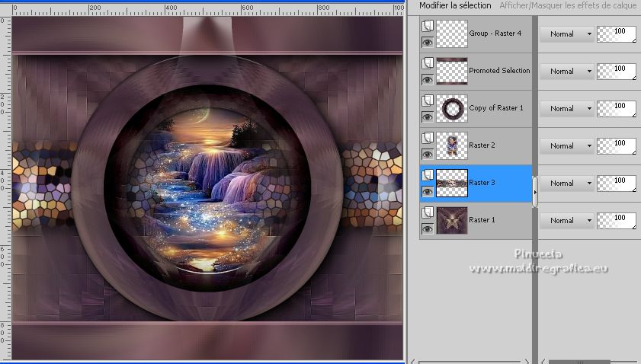Click opacity field of Raster 2 layer
The height and width of the screenshot is (364, 641).
pyautogui.click(x=617, y=146)
